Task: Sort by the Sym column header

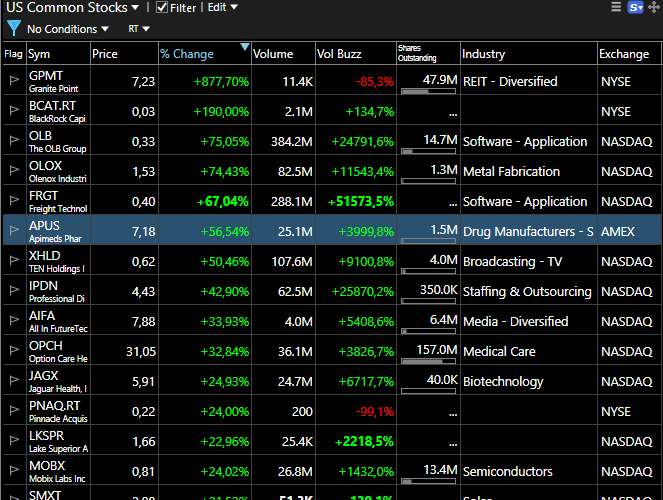Action: 58,54
